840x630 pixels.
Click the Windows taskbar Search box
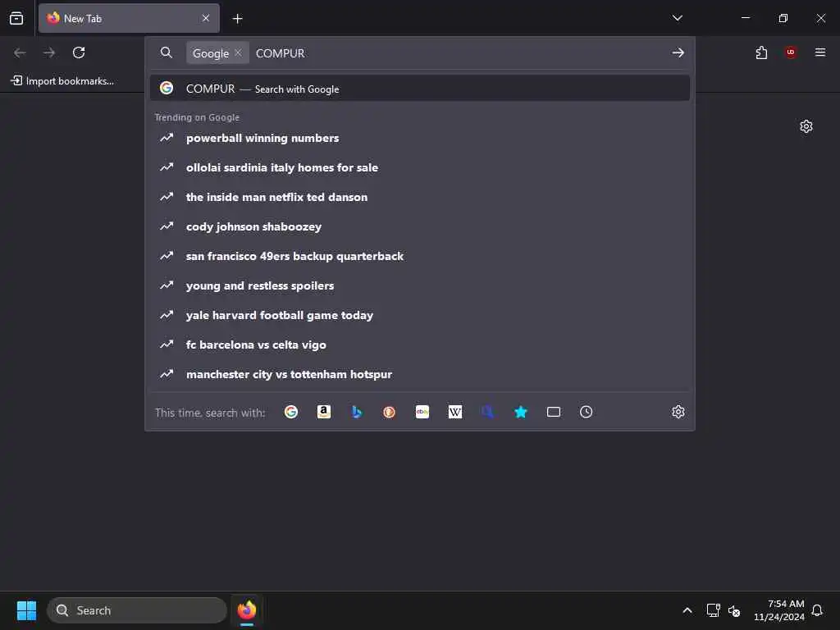click(x=137, y=610)
